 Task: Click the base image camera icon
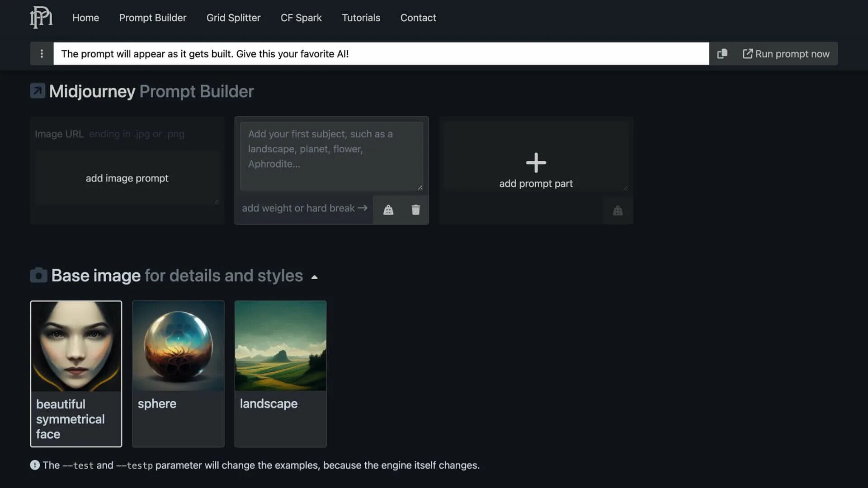tap(38, 276)
